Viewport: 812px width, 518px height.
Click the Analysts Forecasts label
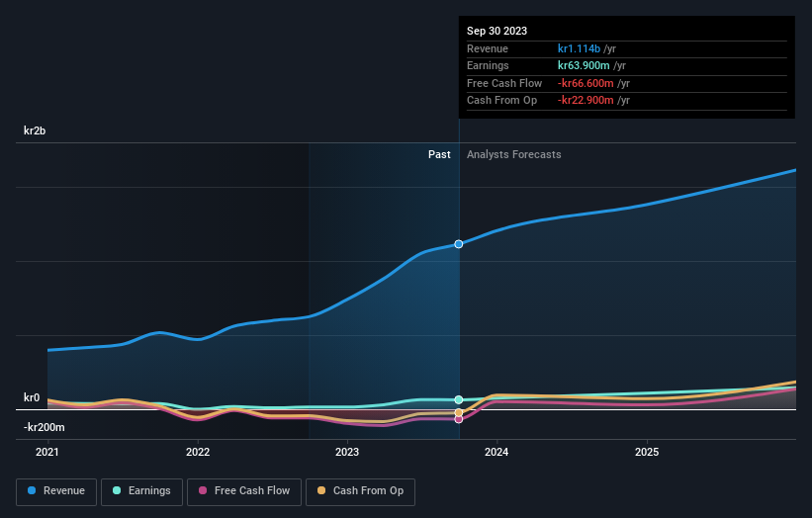(x=513, y=154)
